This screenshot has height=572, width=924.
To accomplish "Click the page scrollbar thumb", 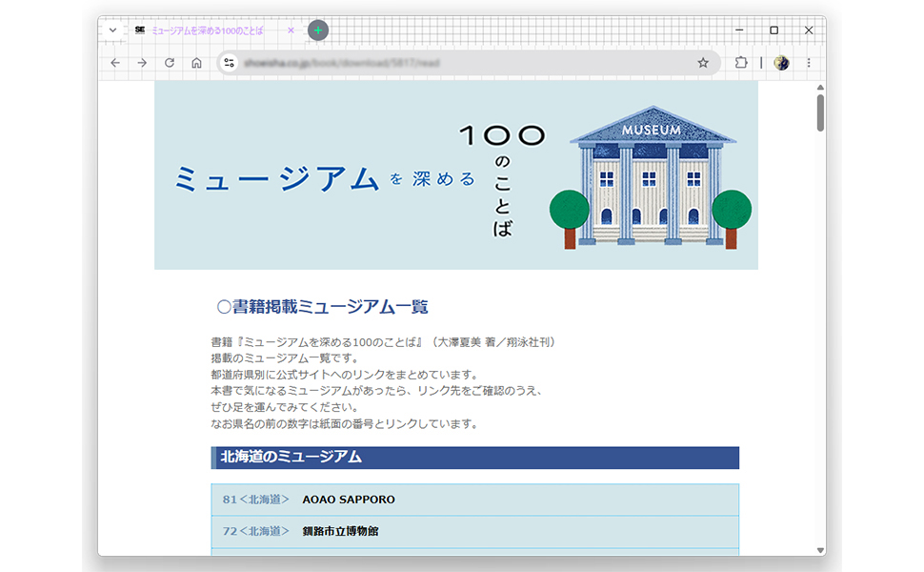I will point(820,112).
